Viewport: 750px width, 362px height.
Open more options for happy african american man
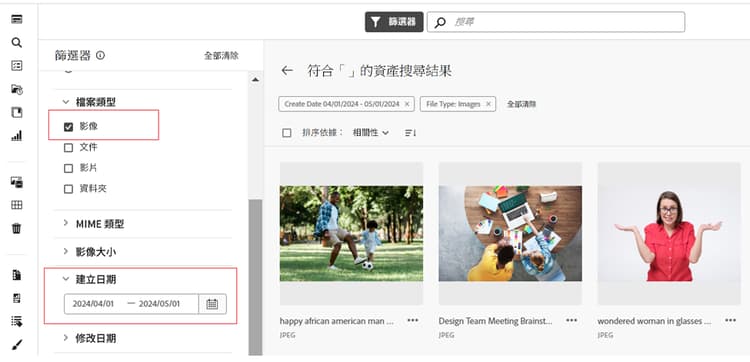tap(413, 320)
